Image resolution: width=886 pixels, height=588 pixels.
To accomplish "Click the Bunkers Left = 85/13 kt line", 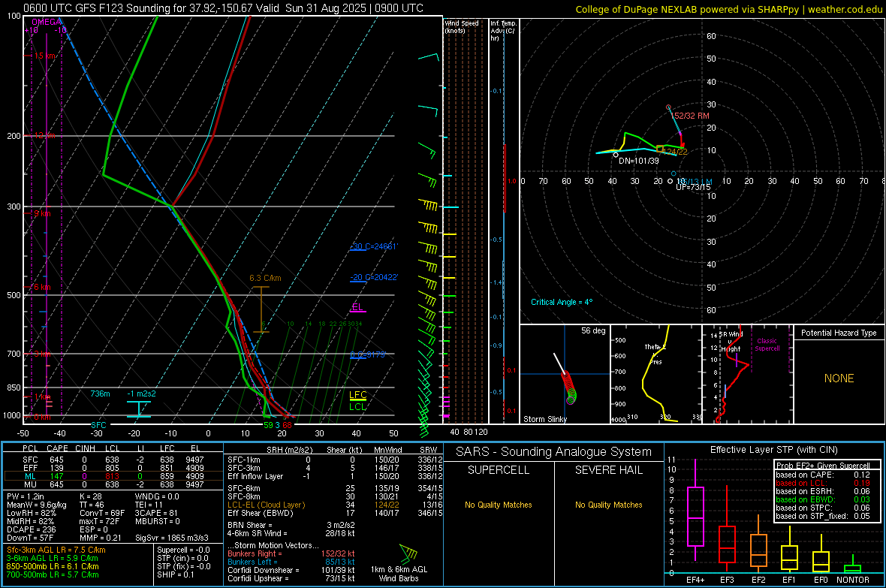I will (x=291, y=562).
